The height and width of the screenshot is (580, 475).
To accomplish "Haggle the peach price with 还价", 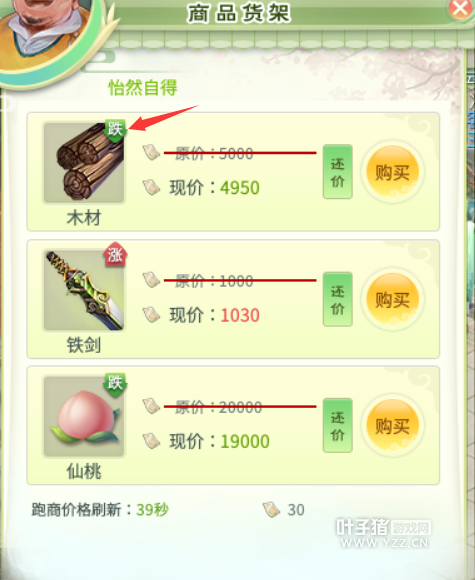I will (337, 425).
